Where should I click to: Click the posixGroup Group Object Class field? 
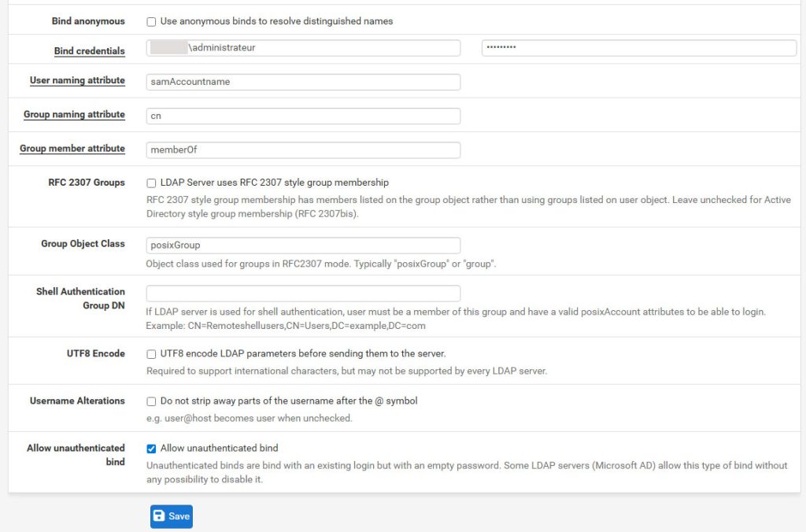coord(303,246)
